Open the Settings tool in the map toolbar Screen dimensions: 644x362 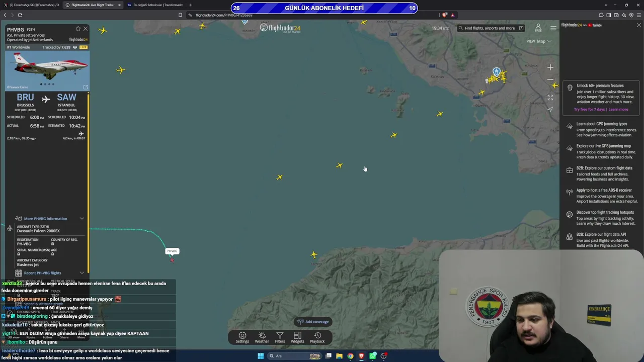click(243, 337)
